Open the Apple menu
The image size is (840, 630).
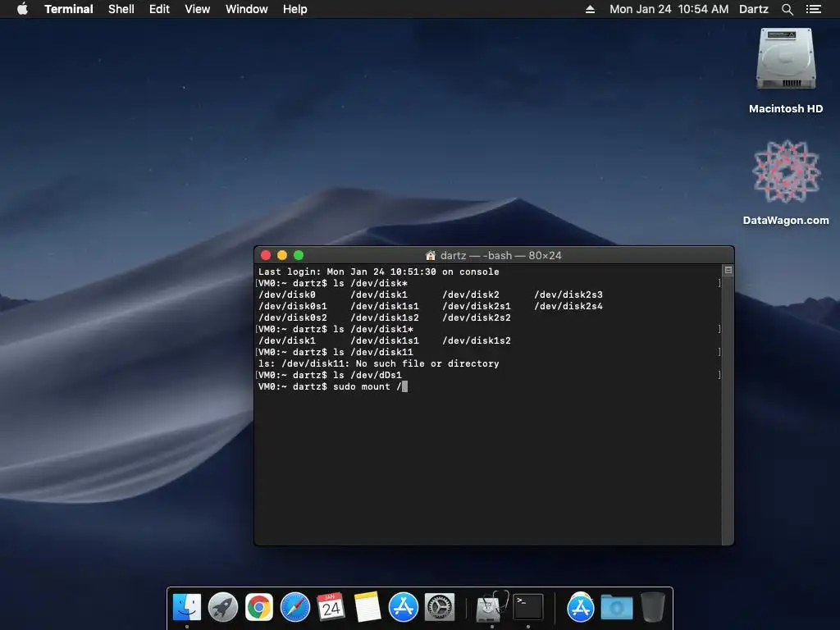(x=22, y=9)
